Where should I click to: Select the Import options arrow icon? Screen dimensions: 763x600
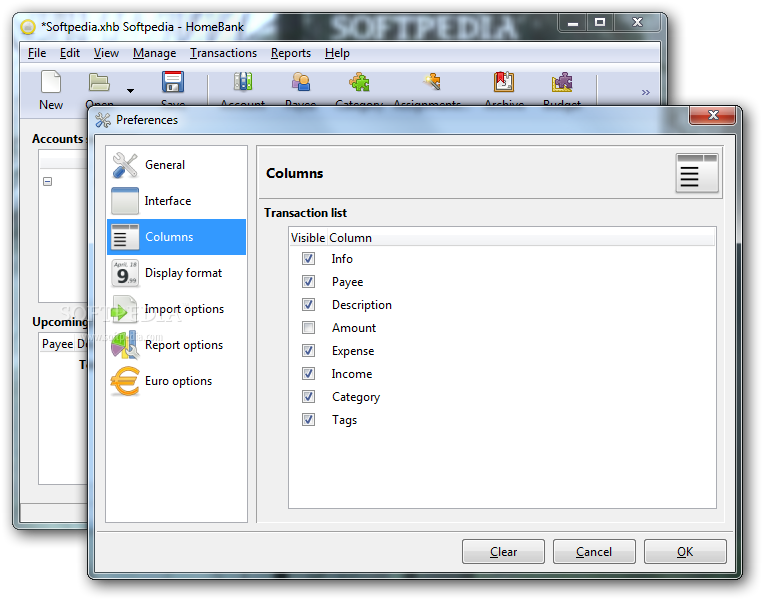[x=124, y=309]
